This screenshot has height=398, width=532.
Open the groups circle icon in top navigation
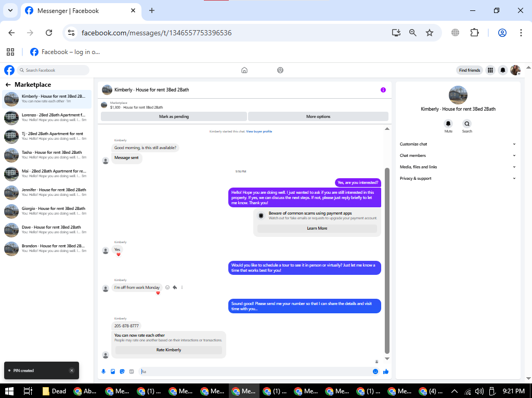[x=280, y=70]
